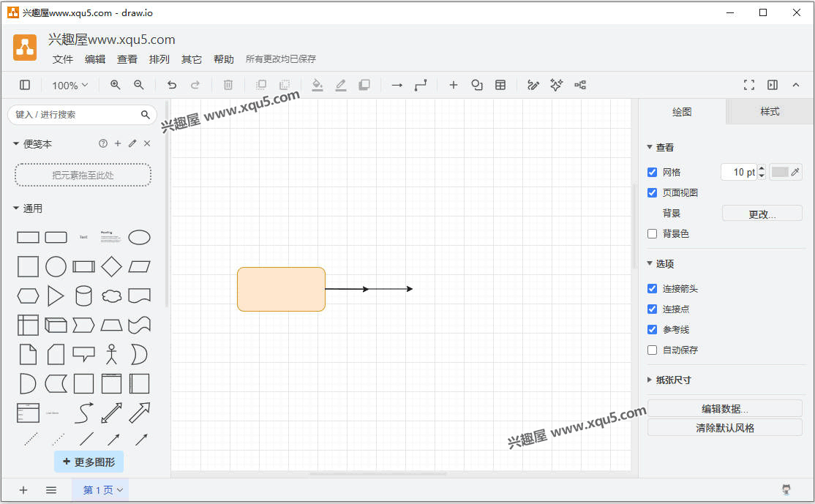Select the actor stick figure shape
This screenshot has height=504, width=815.
[111, 354]
